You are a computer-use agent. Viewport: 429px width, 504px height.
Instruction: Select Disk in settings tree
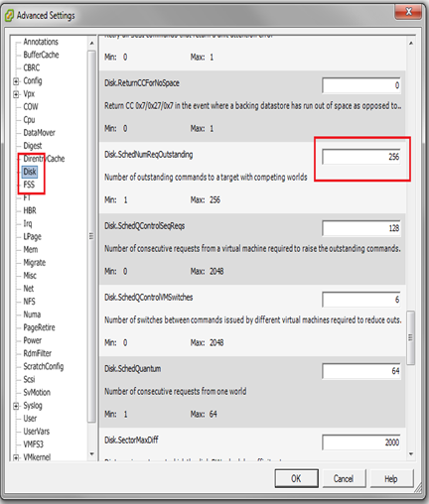tap(30, 172)
